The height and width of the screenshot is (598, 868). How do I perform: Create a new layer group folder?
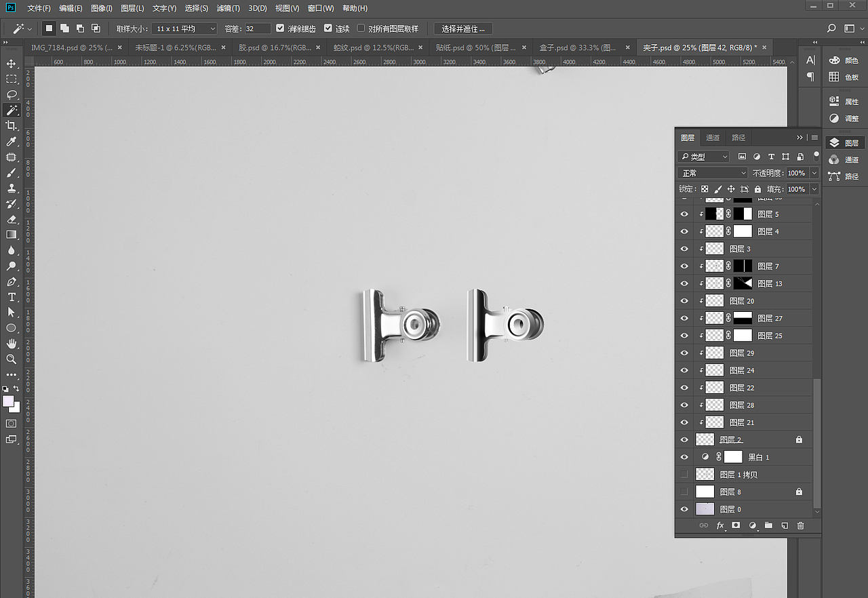(x=768, y=525)
